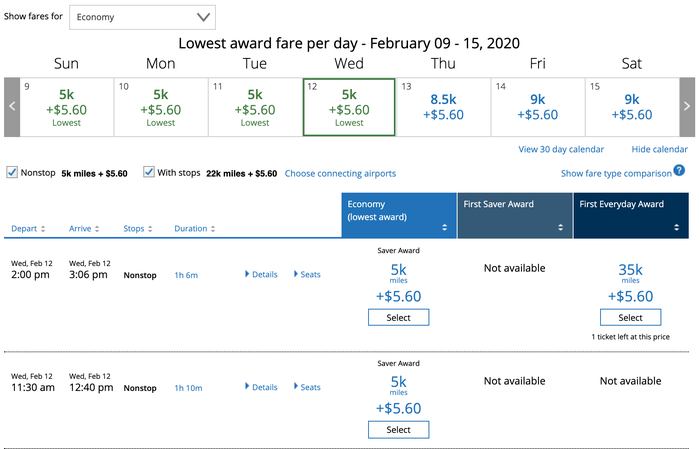
Task: Sort First Saver Award column
Action: [560, 228]
